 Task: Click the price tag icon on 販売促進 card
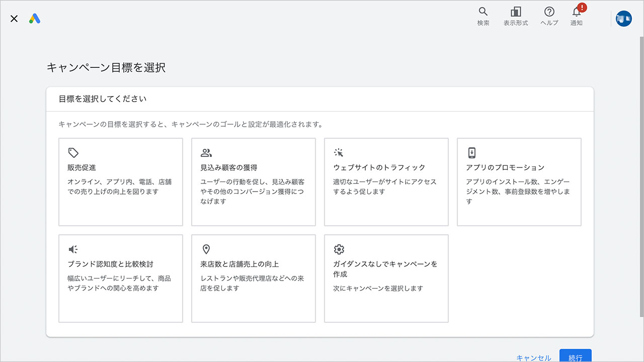coord(73,153)
